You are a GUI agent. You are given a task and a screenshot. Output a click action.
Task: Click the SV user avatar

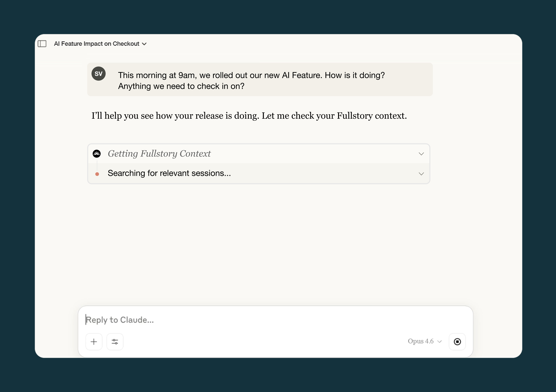click(99, 74)
